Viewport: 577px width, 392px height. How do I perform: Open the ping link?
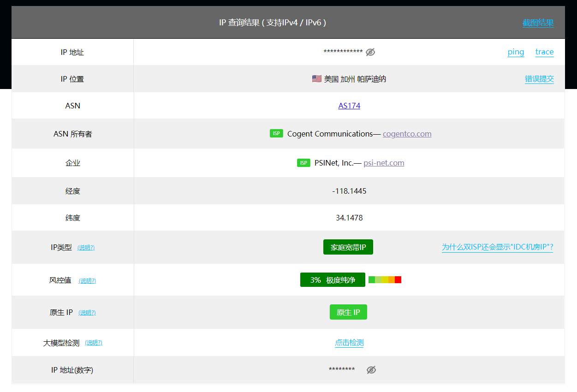pos(516,52)
